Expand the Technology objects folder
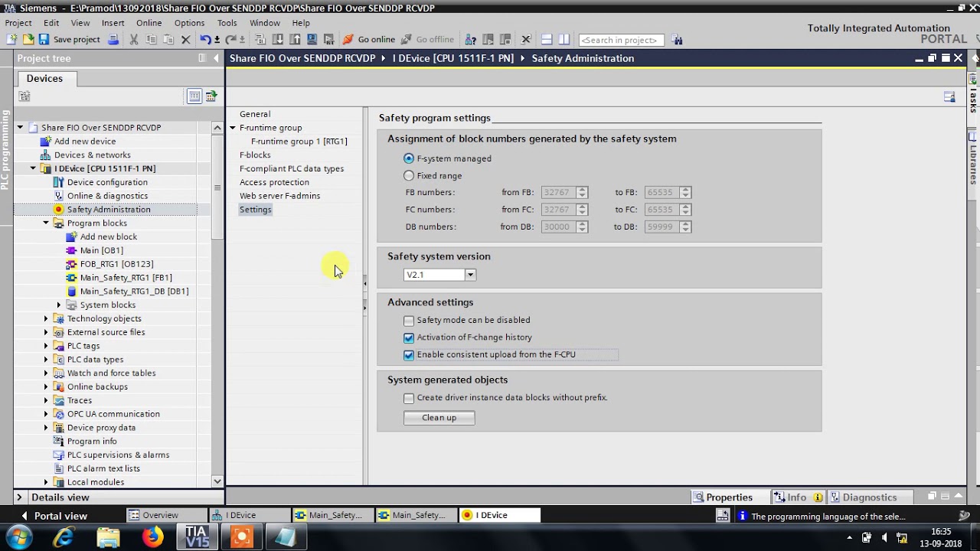Viewport: 980px width, 551px height. click(46, 318)
